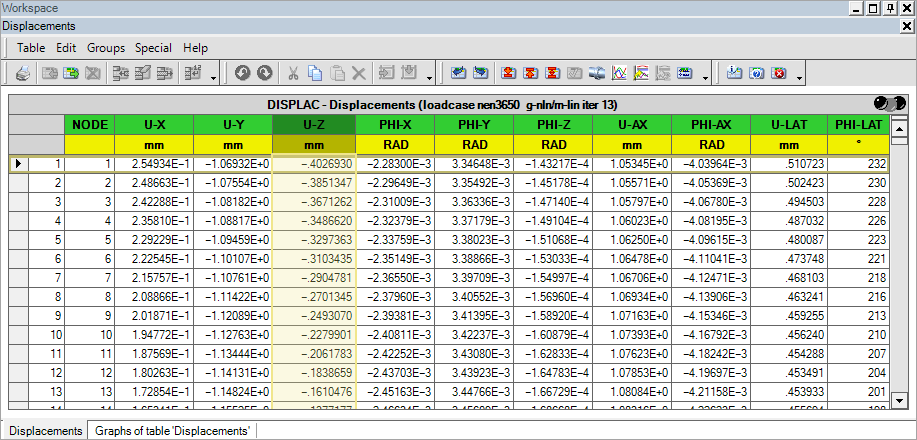The height and width of the screenshot is (440, 917).
Task: Click the U-Z column header
Action: (312, 125)
